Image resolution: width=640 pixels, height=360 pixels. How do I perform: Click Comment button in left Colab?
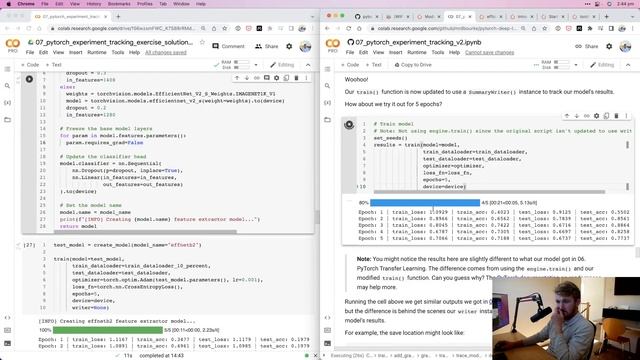[x=229, y=46]
